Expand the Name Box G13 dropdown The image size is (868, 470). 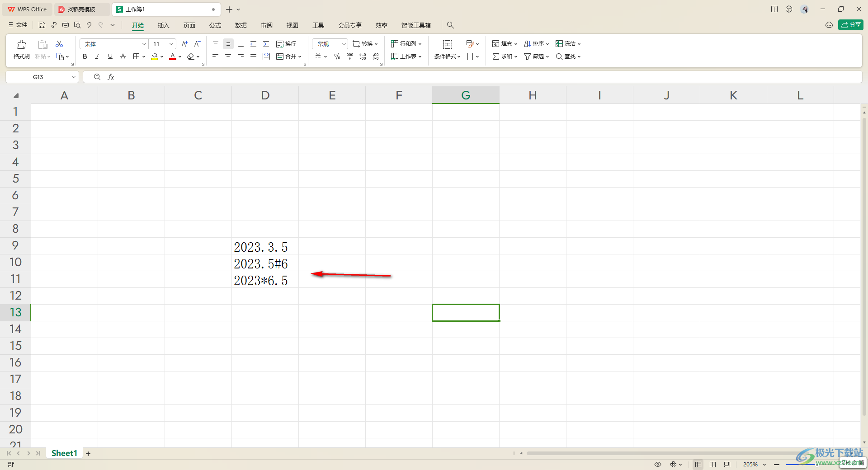pyautogui.click(x=73, y=77)
